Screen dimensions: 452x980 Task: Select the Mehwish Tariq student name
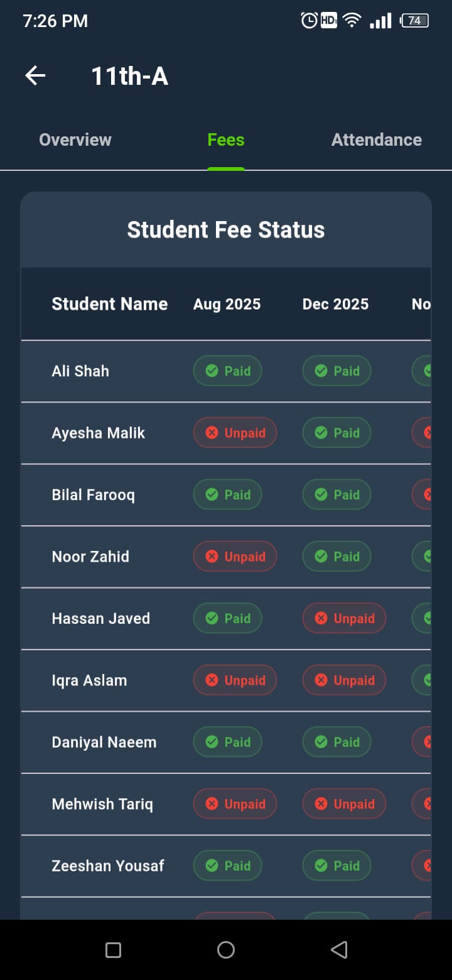click(x=102, y=804)
